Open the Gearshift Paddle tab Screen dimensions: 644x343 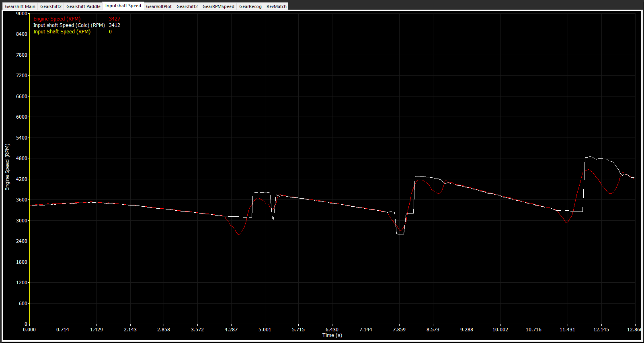[x=83, y=6]
